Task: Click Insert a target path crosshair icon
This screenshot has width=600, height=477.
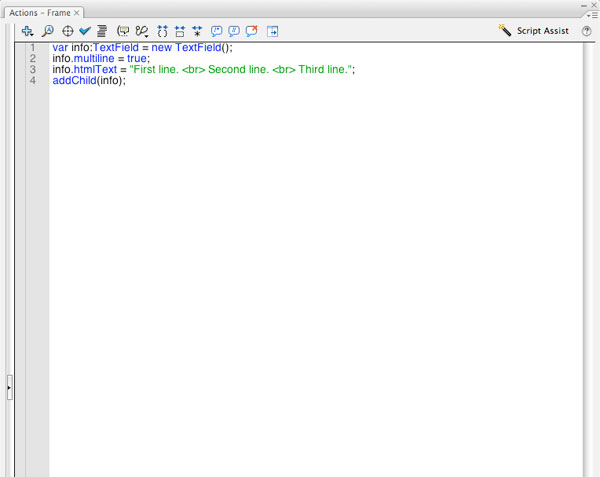Action: (x=68, y=31)
